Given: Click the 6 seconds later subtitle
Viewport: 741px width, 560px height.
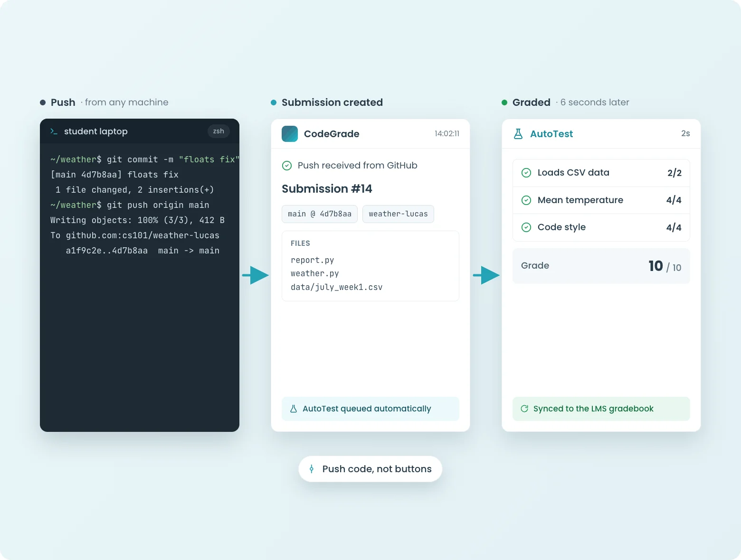Looking at the screenshot, I should (595, 103).
